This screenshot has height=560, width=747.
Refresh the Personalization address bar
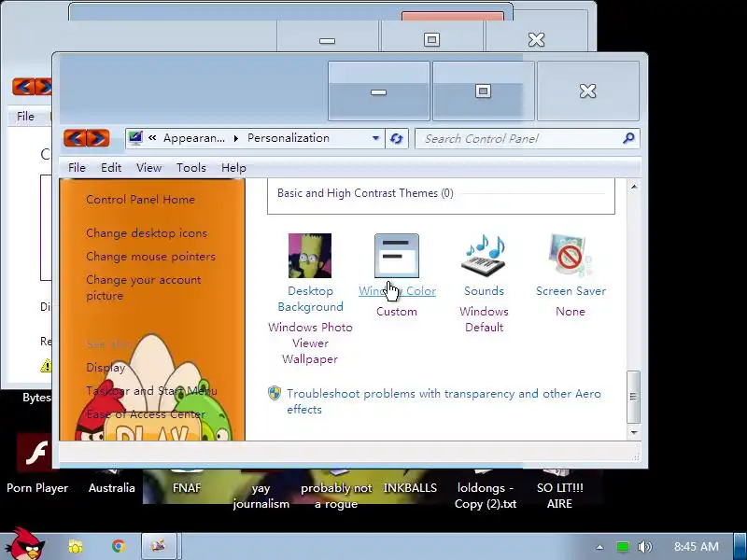[396, 138]
